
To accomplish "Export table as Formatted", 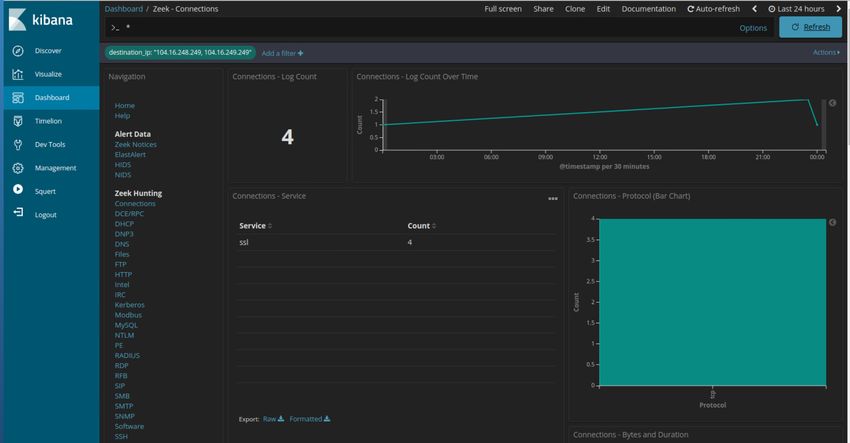I will pos(310,419).
